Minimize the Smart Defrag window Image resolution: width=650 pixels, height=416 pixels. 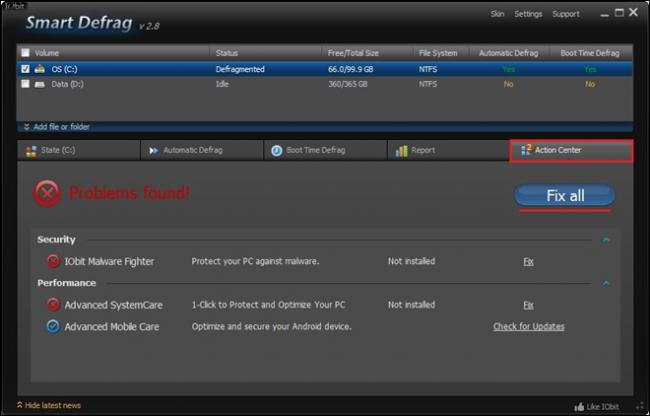[604, 15]
